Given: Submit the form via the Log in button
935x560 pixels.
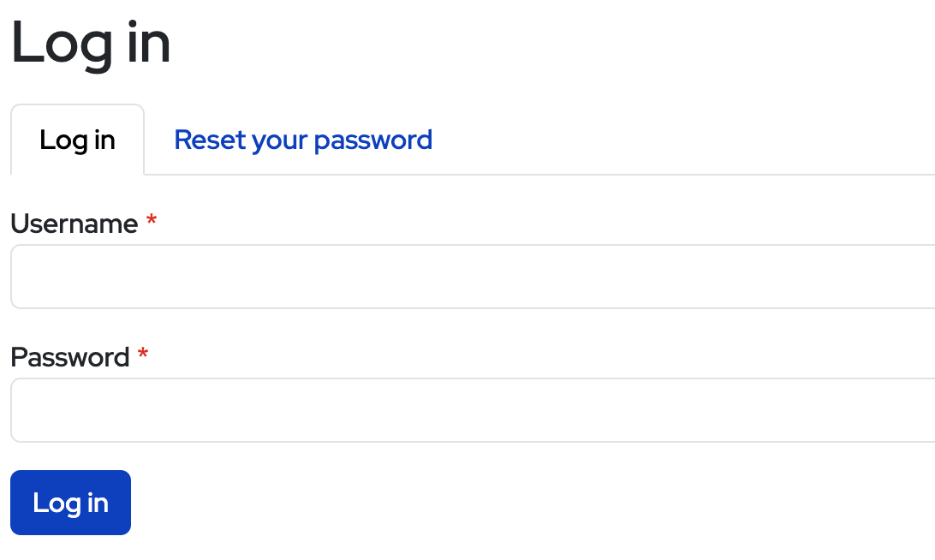Looking at the screenshot, I should pos(70,503).
